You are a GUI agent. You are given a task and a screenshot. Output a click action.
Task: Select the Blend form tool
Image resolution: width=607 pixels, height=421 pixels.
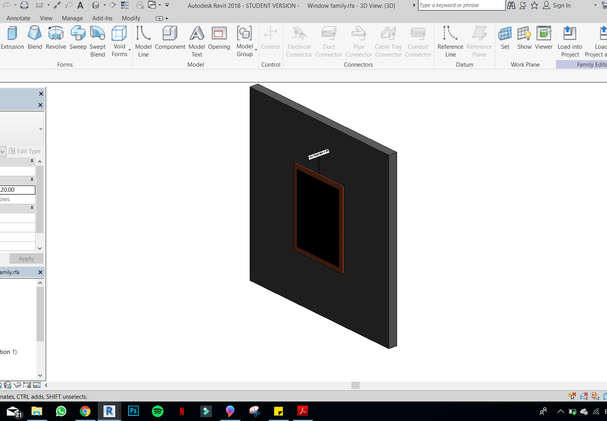click(35, 38)
